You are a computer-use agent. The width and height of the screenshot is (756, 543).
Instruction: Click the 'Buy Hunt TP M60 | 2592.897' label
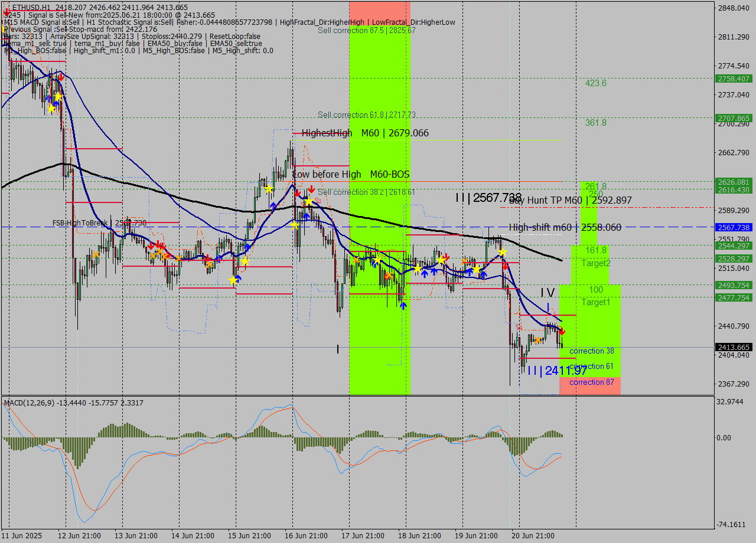coord(570,201)
